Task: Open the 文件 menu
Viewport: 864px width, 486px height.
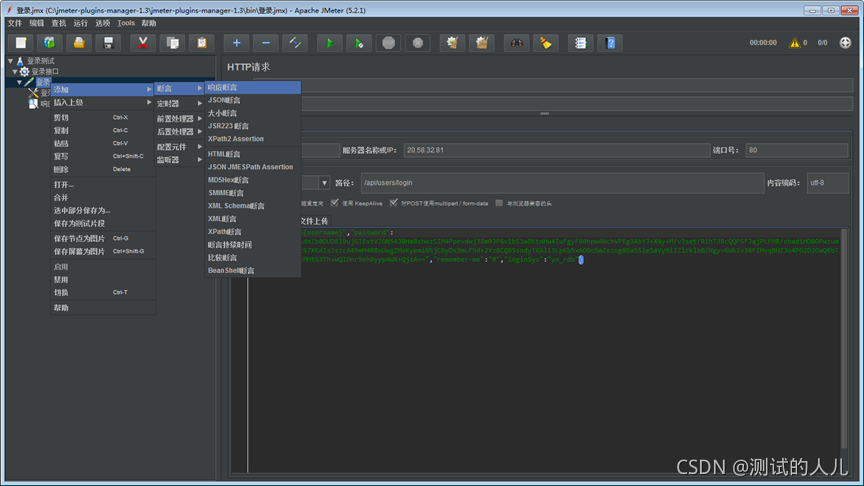Action: point(15,23)
